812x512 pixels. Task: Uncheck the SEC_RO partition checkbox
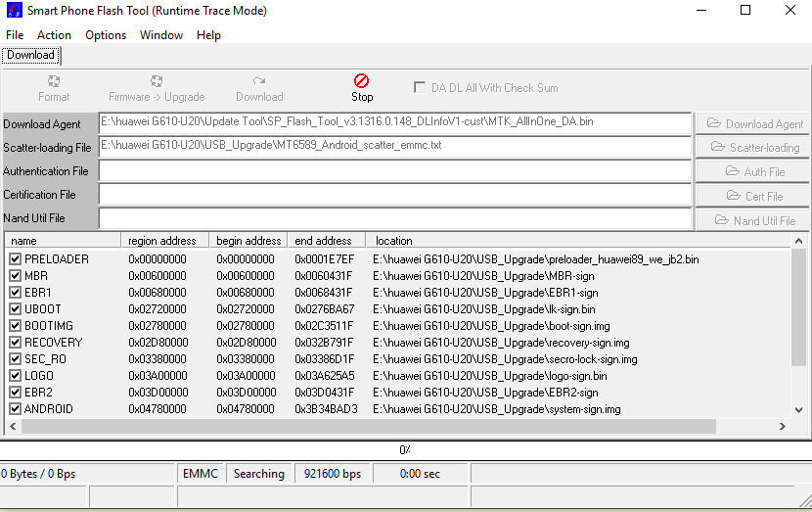[15, 358]
